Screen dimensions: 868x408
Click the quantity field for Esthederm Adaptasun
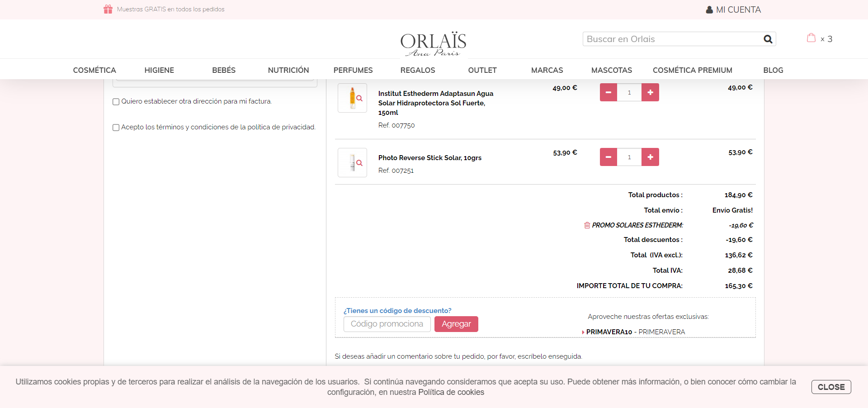[629, 92]
